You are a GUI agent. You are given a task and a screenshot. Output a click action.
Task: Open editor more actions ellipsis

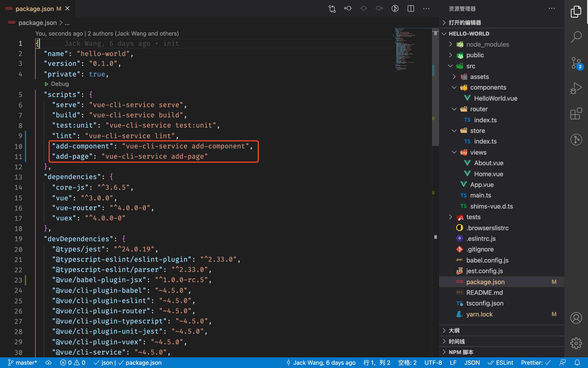point(426,9)
